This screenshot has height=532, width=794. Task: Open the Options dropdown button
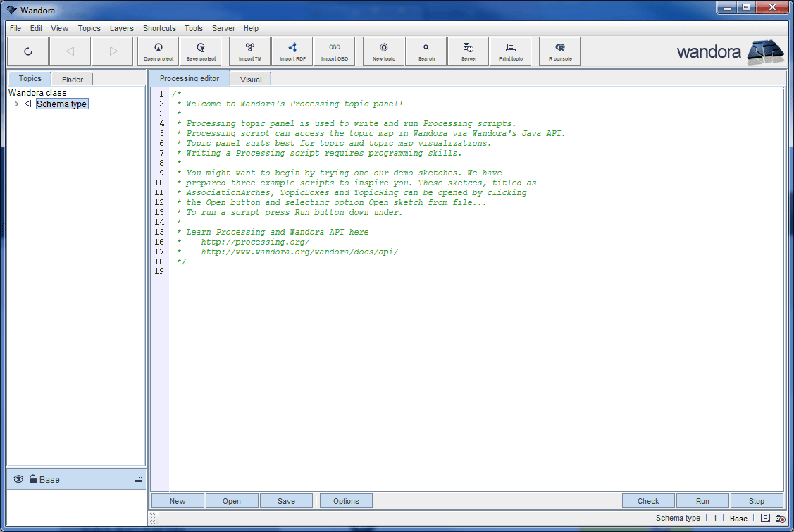coord(346,500)
